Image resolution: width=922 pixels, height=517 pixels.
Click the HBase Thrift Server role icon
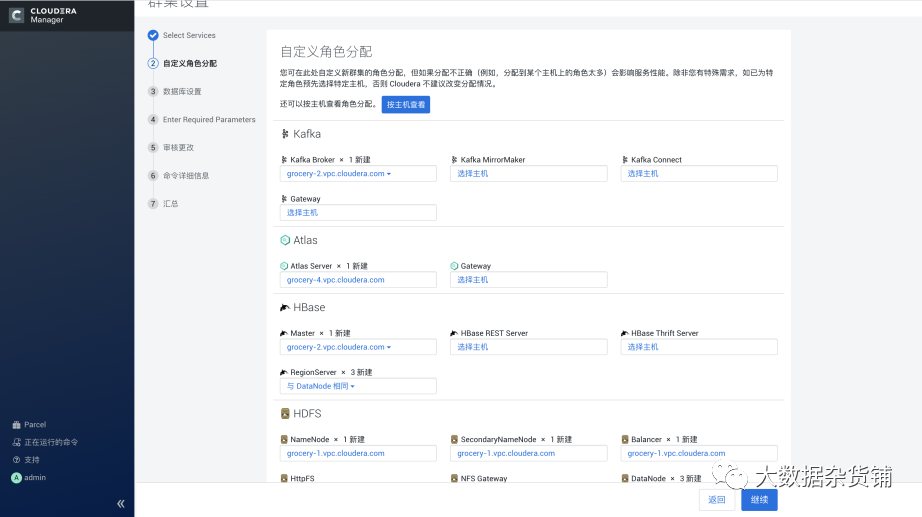click(624, 333)
